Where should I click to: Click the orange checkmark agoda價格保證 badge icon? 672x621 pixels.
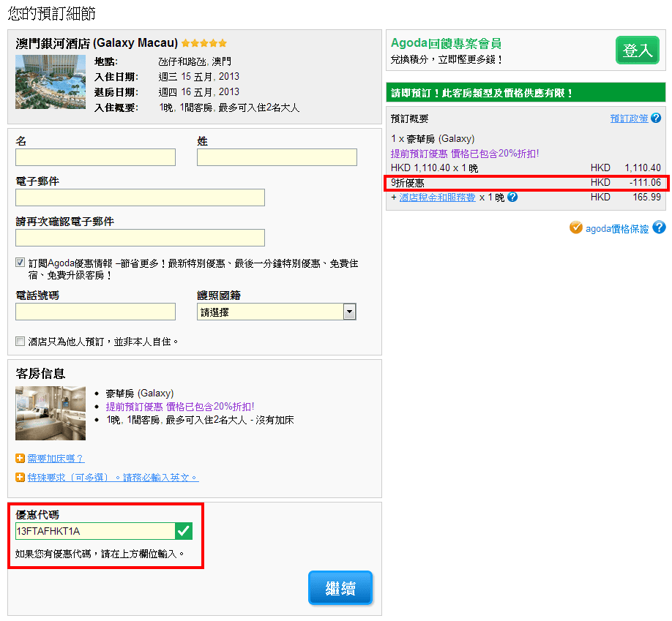[x=576, y=227]
